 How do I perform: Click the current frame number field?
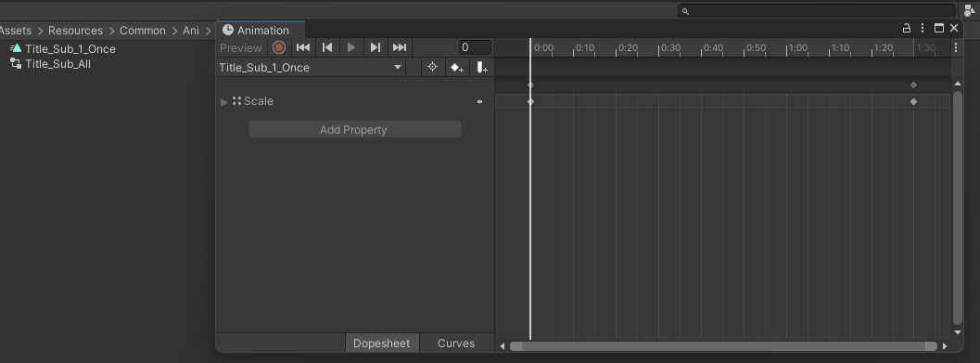pyautogui.click(x=475, y=47)
